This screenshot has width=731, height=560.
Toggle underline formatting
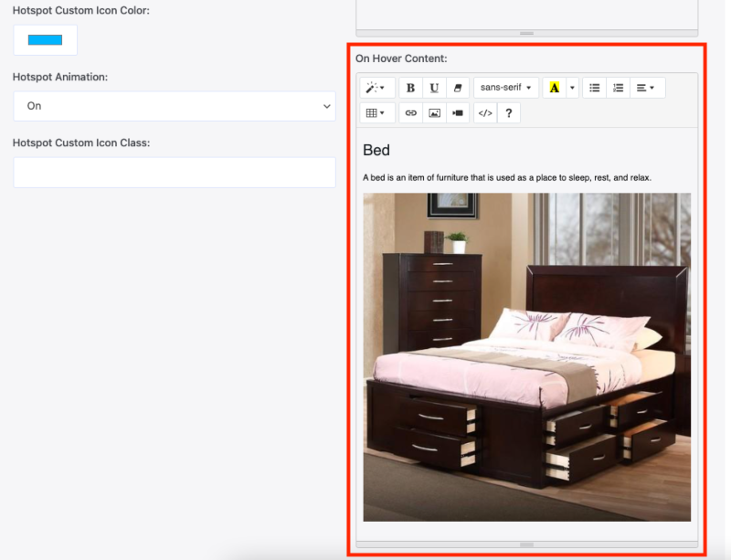click(434, 88)
